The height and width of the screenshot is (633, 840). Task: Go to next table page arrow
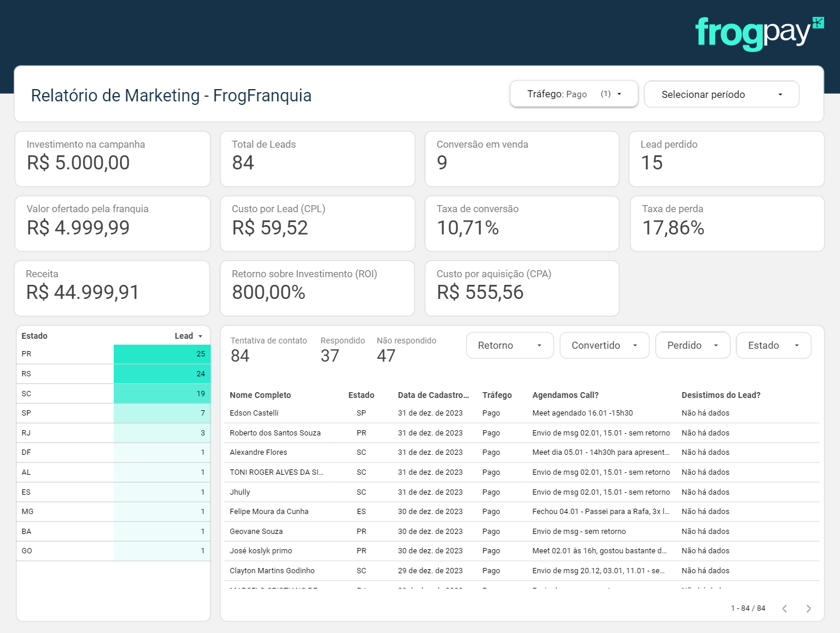[x=808, y=608]
